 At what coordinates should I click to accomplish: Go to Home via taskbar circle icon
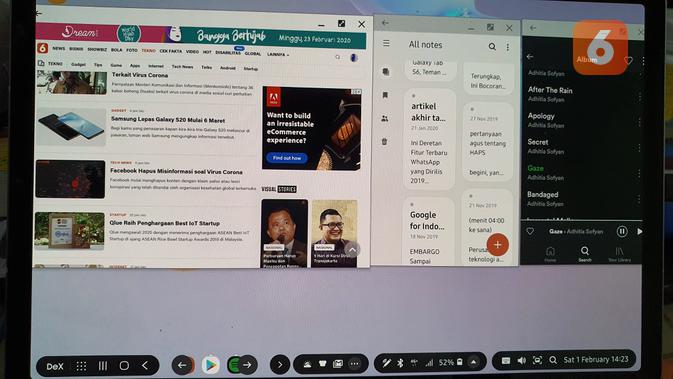[x=124, y=366]
